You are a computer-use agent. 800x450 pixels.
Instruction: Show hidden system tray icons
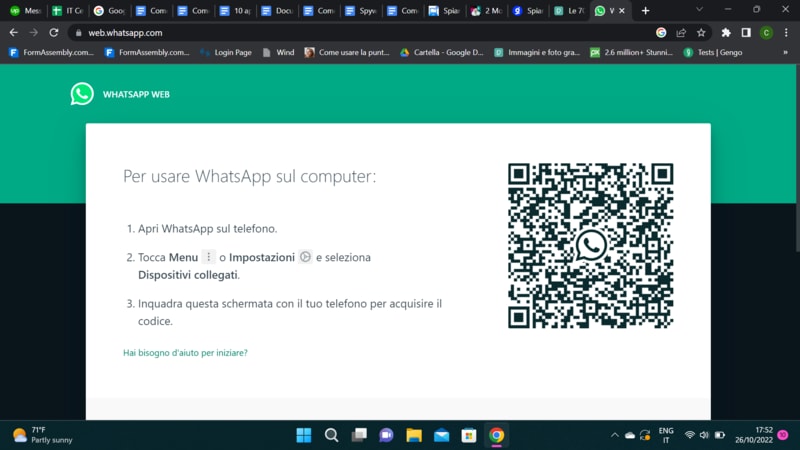point(614,435)
